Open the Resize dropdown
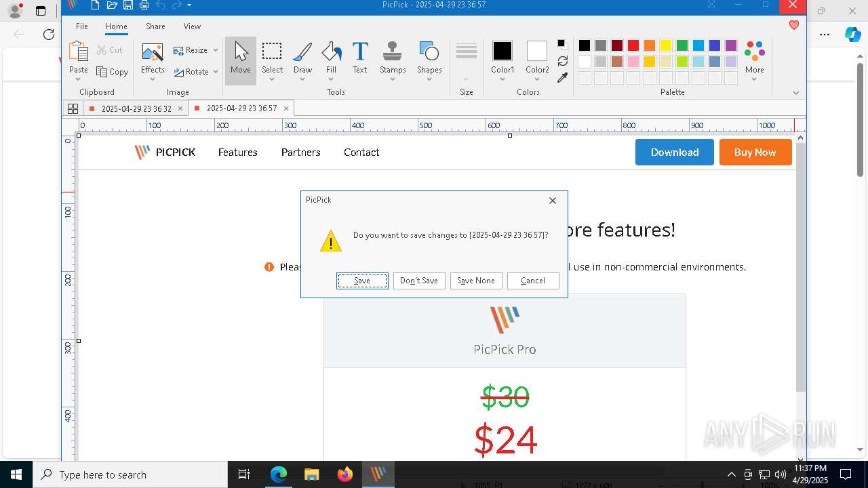Viewport: 868px width, 488px height. [196, 50]
